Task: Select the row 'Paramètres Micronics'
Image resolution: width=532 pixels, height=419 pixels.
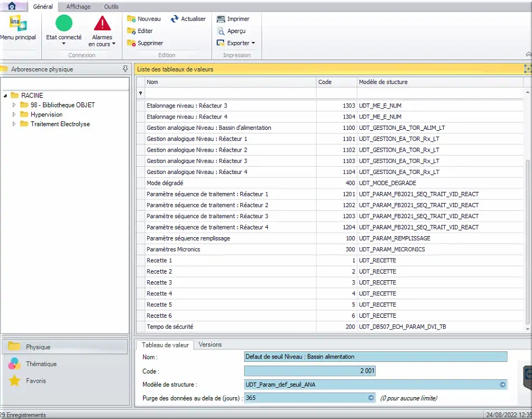Action: 330,249
